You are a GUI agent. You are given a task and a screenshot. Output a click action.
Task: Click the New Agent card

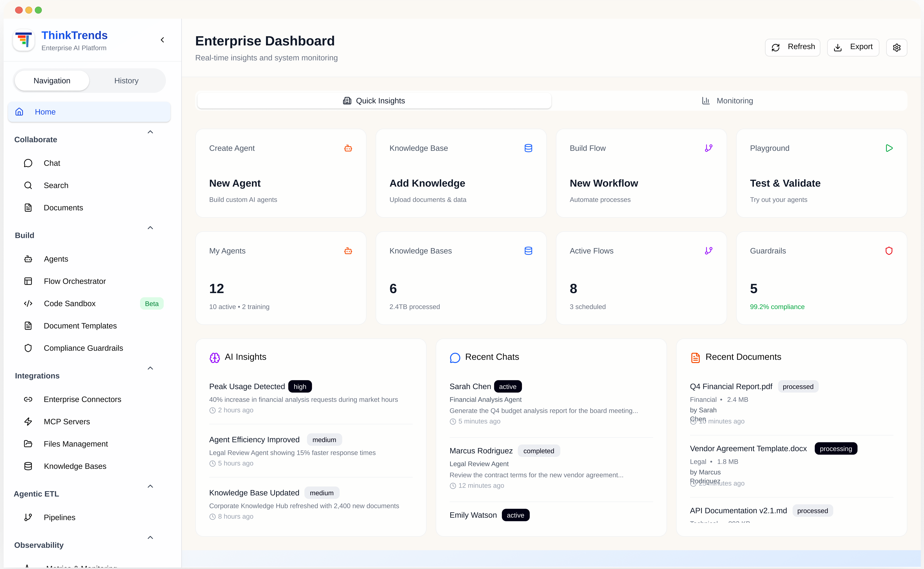281,173
